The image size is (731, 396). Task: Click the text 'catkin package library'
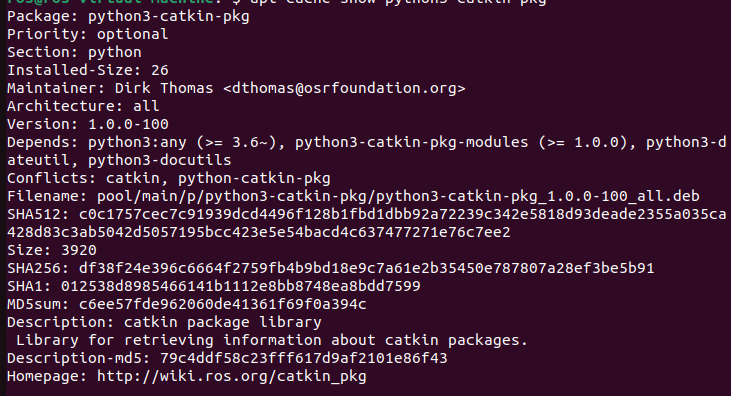(222, 322)
